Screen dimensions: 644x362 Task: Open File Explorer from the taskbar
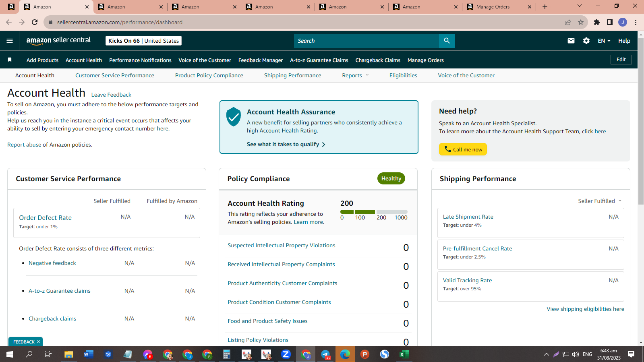pyautogui.click(x=69, y=354)
